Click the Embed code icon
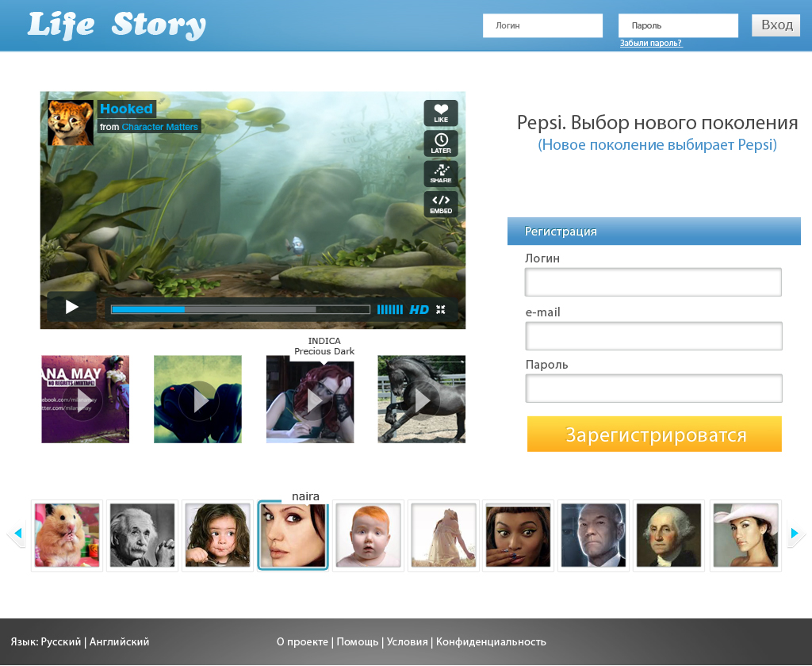 (x=441, y=204)
